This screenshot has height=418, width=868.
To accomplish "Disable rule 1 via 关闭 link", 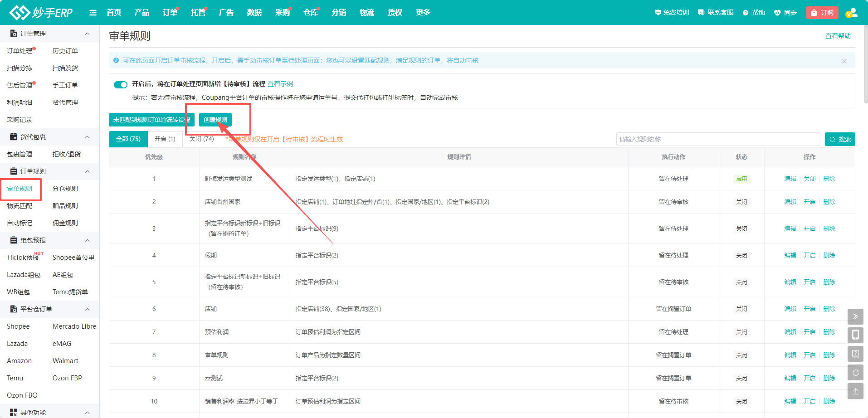I will [x=809, y=179].
